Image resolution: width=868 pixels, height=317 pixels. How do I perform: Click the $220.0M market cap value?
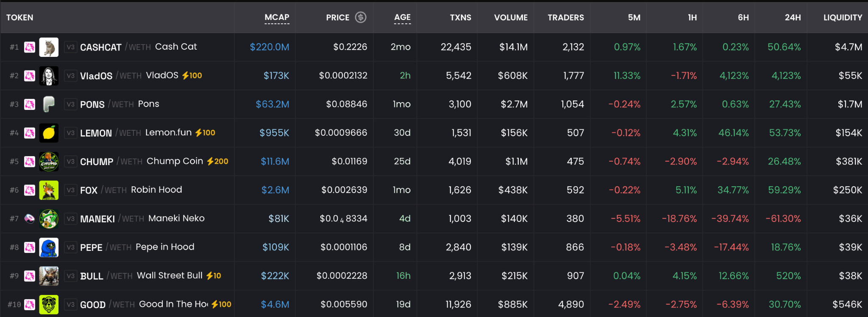click(270, 47)
